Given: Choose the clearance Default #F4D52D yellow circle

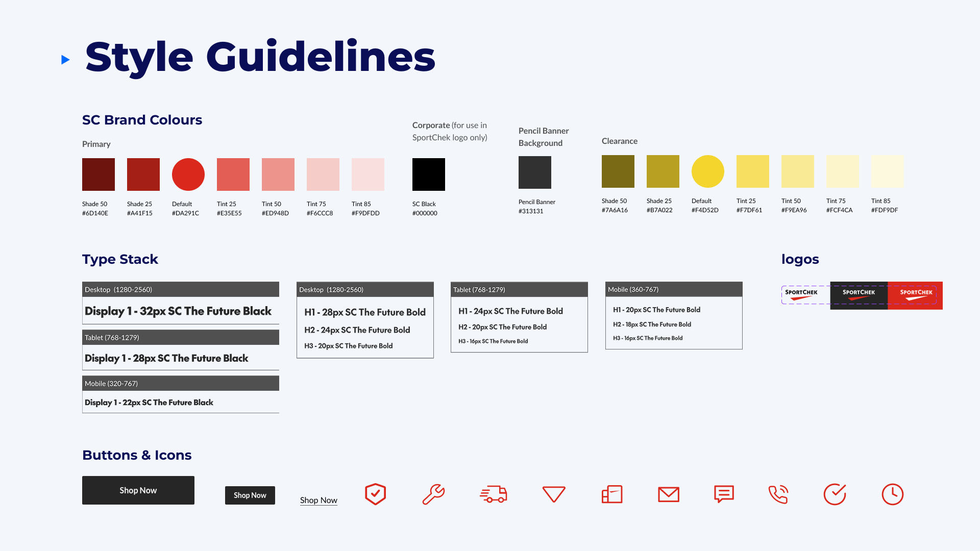Looking at the screenshot, I should pyautogui.click(x=708, y=171).
